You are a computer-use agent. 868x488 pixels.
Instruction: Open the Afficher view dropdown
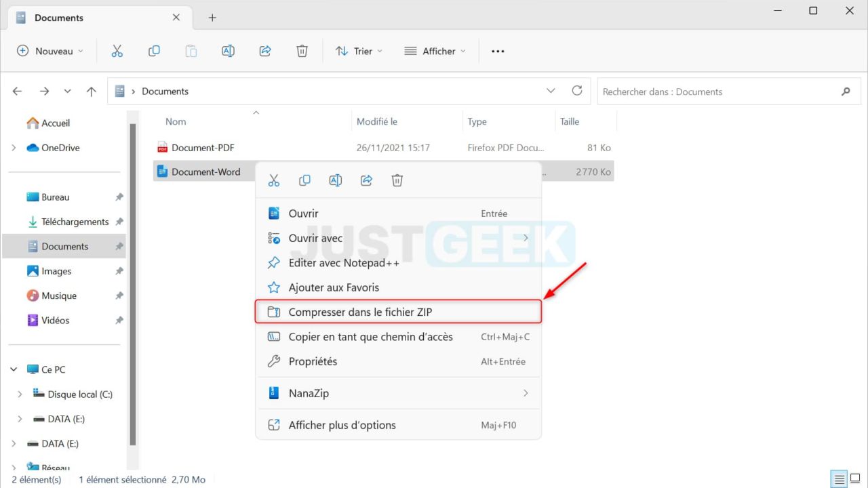[435, 51]
